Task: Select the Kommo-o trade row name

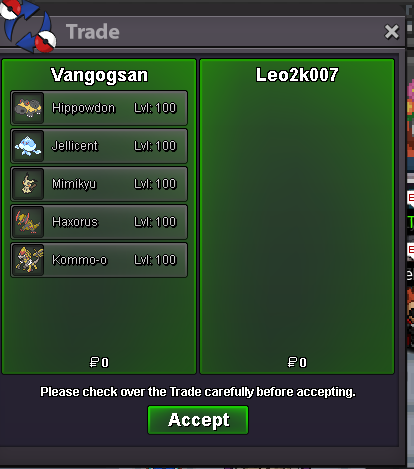Action: [x=80, y=260]
